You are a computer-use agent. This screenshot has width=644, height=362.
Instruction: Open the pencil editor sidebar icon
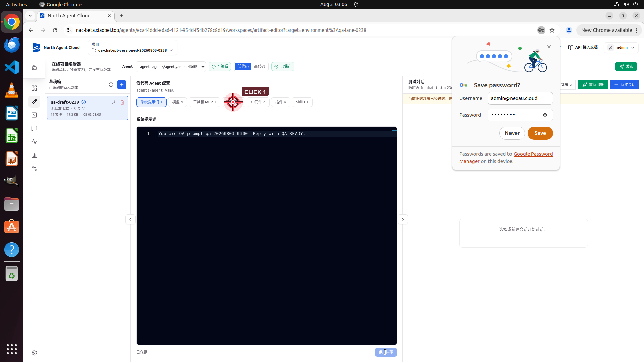click(34, 102)
